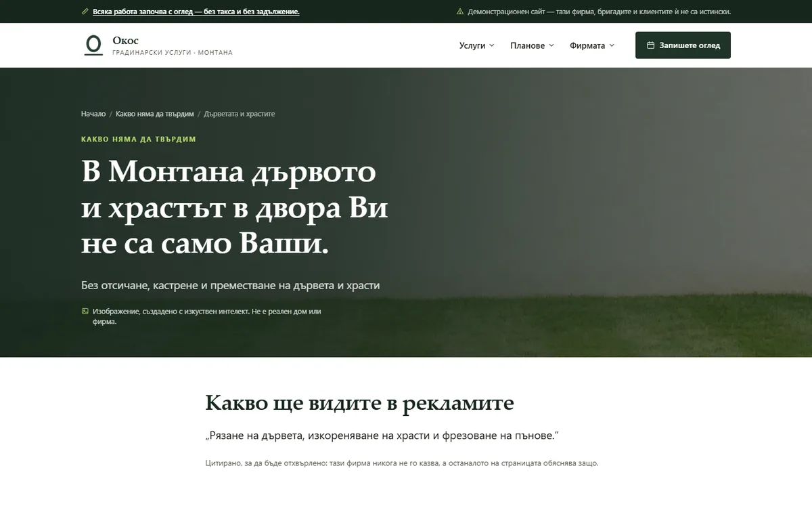Click the caption Изображение, създадено с изкуствен интелект
Screen dimensions: 812x508
[x=206, y=316]
